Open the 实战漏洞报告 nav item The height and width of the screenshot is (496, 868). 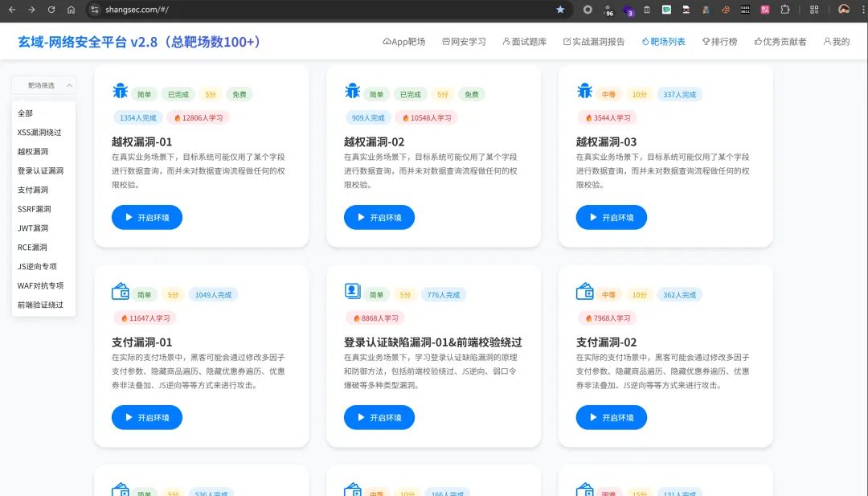pyautogui.click(x=594, y=42)
